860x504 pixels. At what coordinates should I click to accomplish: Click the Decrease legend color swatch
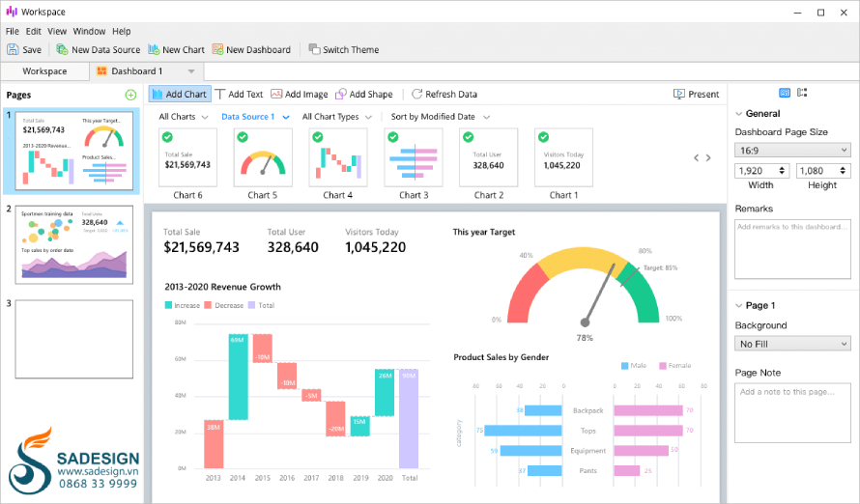208,305
